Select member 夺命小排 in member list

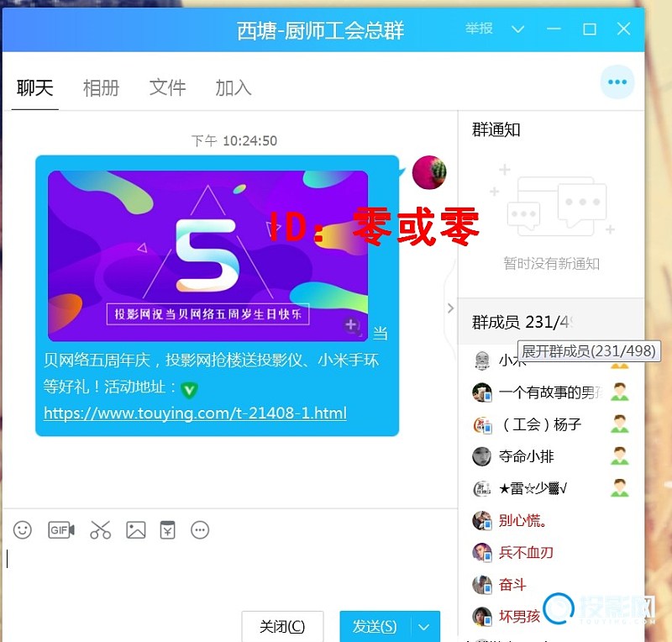click(527, 456)
